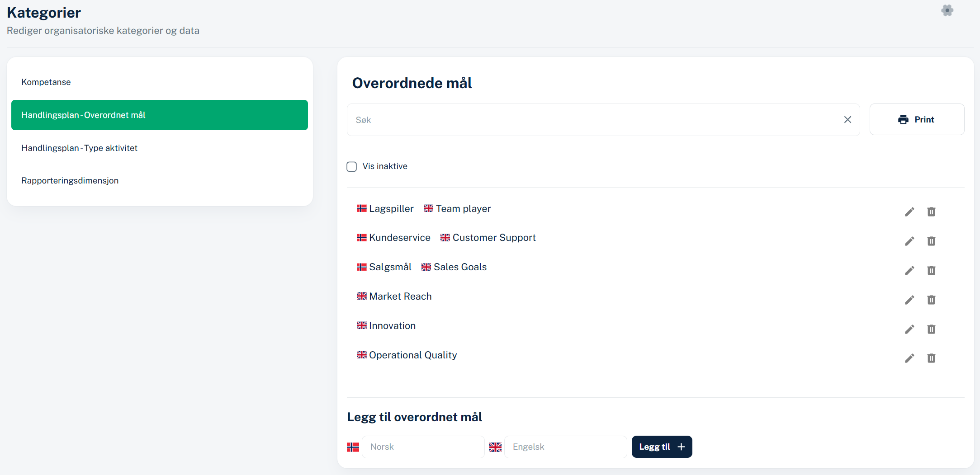Edit the Kundeservice entry

click(909, 241)
